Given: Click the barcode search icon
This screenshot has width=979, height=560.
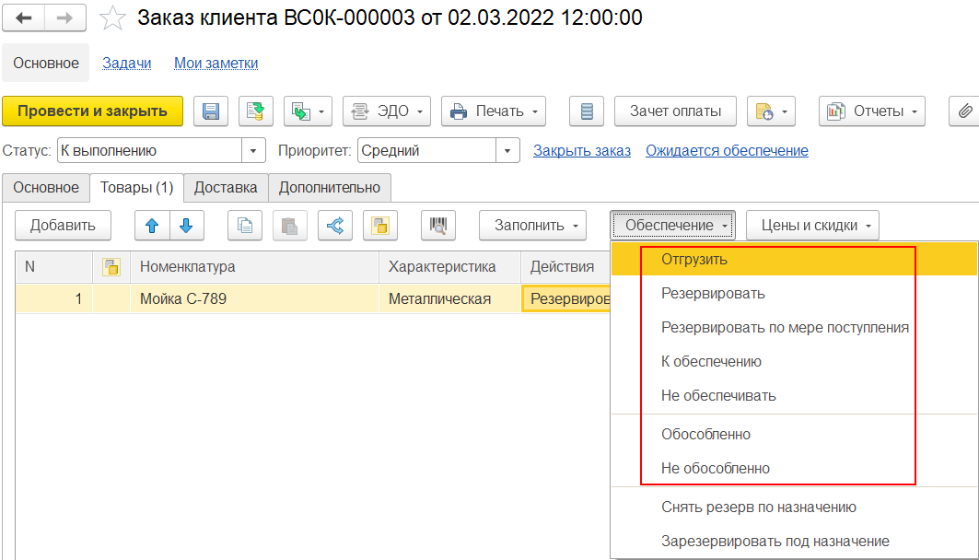Looking at the screenshot, I should [438, 226].
